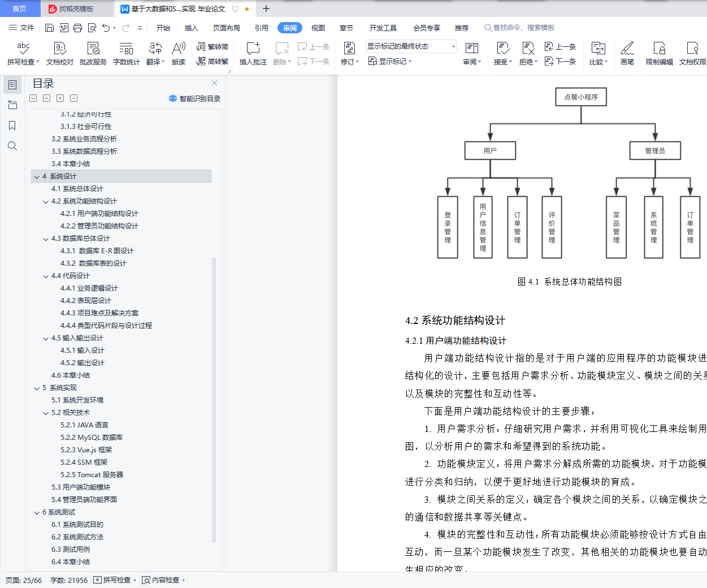
Task: Click the print icon in quick access bar
Action: [x=77, y=28]
